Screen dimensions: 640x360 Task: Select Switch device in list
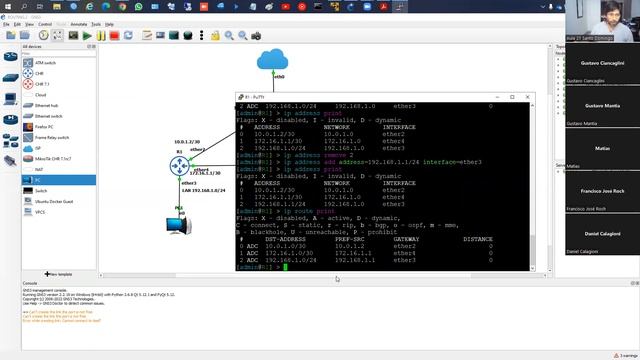pos(59,191)
